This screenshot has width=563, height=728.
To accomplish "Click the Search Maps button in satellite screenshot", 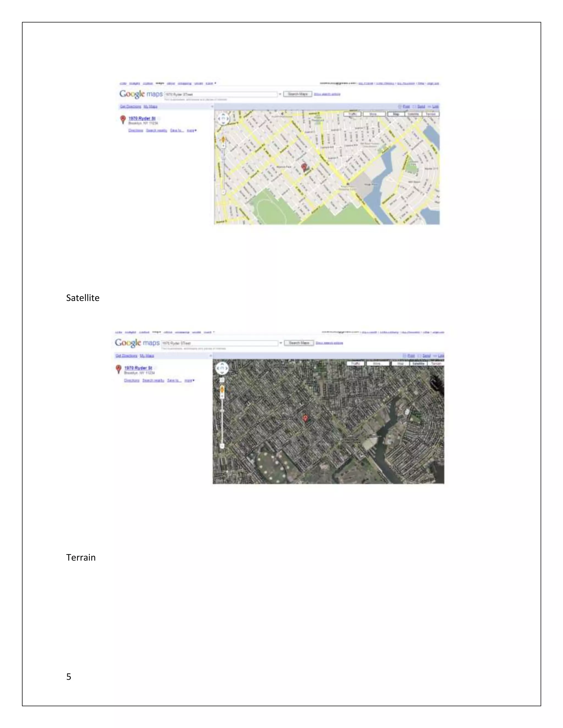I will click(299, 343).
